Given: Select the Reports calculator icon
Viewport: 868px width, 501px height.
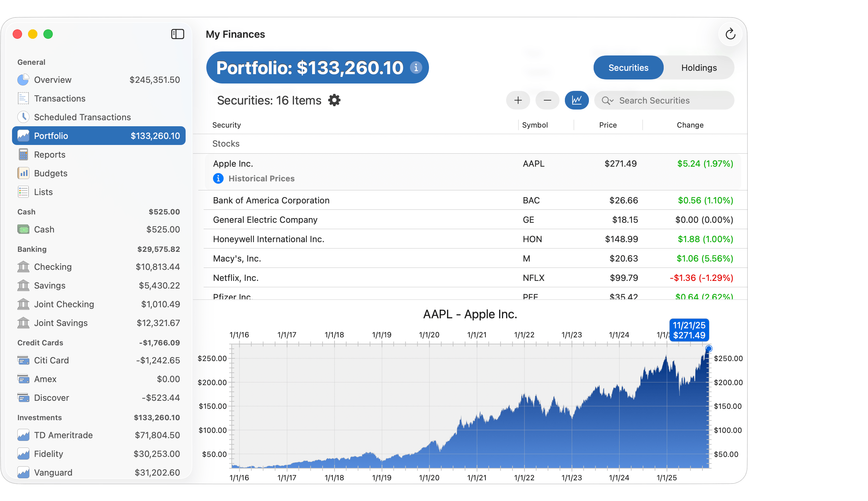Looking at the screenshot, I should click(23, 155).
